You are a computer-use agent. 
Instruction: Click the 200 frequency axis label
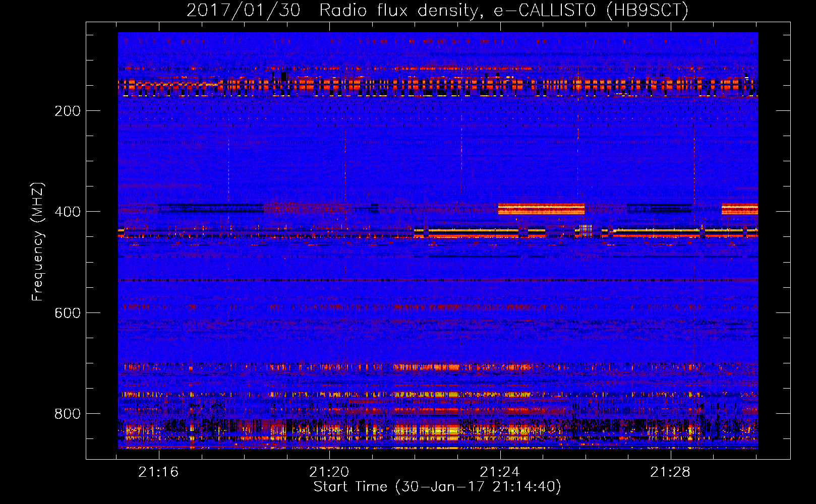click(68, 111)
